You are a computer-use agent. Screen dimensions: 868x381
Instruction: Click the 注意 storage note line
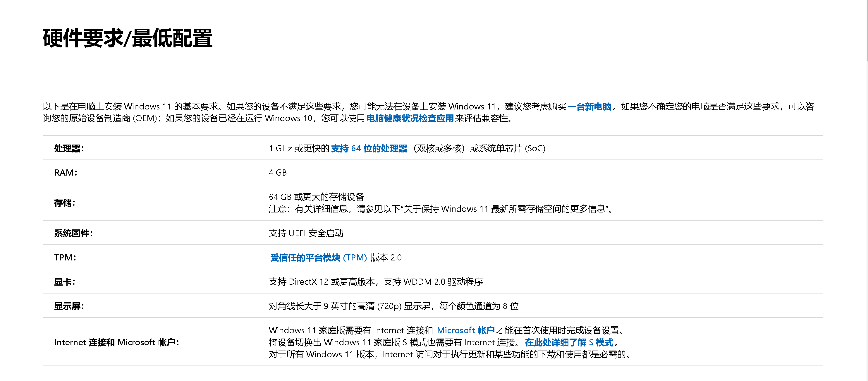coord(441,209)
